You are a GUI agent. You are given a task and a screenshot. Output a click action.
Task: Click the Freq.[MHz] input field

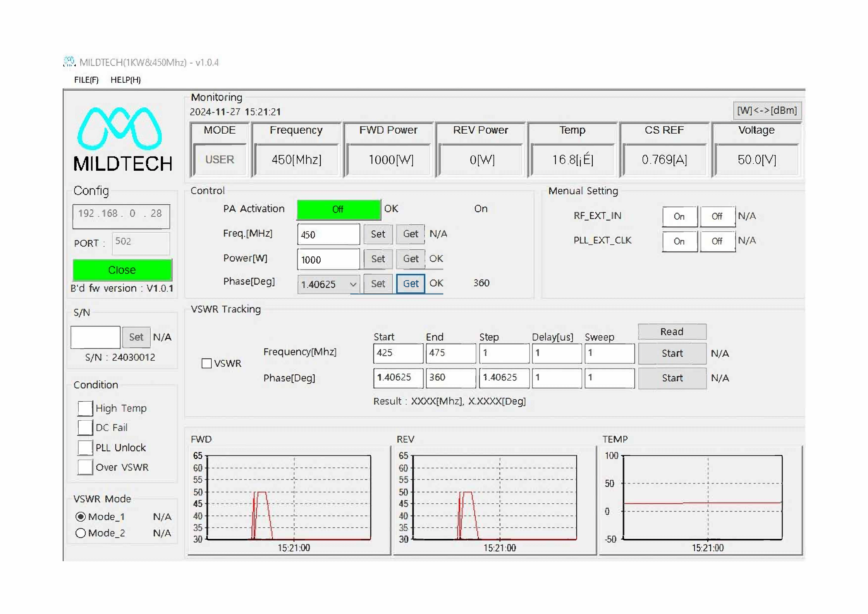coord(328,235)
